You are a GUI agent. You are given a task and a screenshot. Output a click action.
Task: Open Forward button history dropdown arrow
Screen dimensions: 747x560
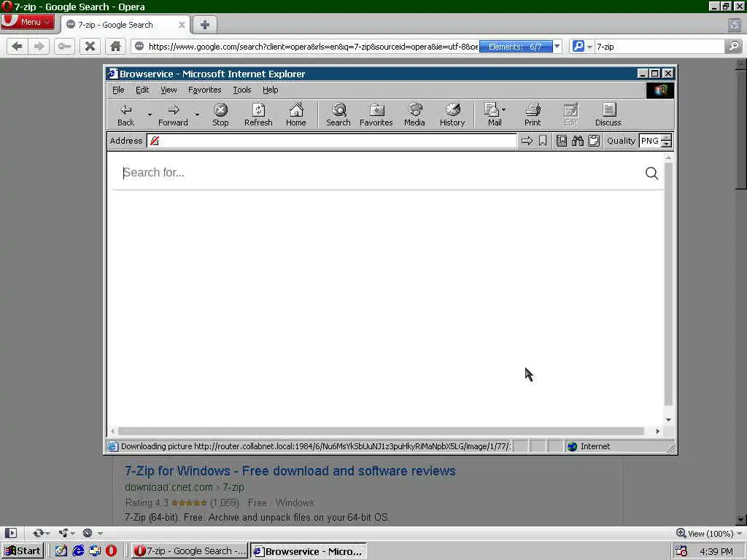[x=197, y=115]
